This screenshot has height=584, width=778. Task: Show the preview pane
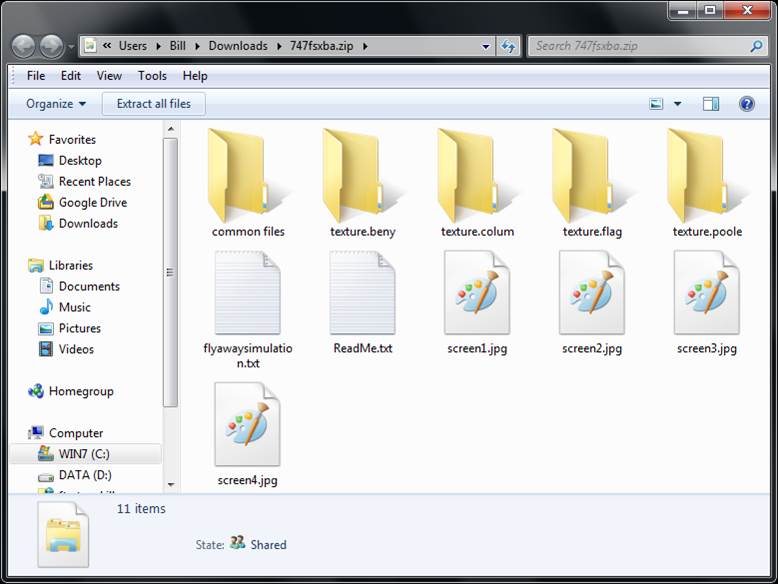click(x=711, y=104)
